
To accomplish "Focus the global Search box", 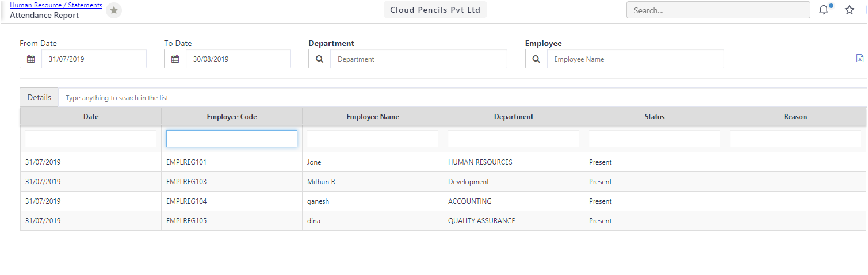I will pos(718,10).
